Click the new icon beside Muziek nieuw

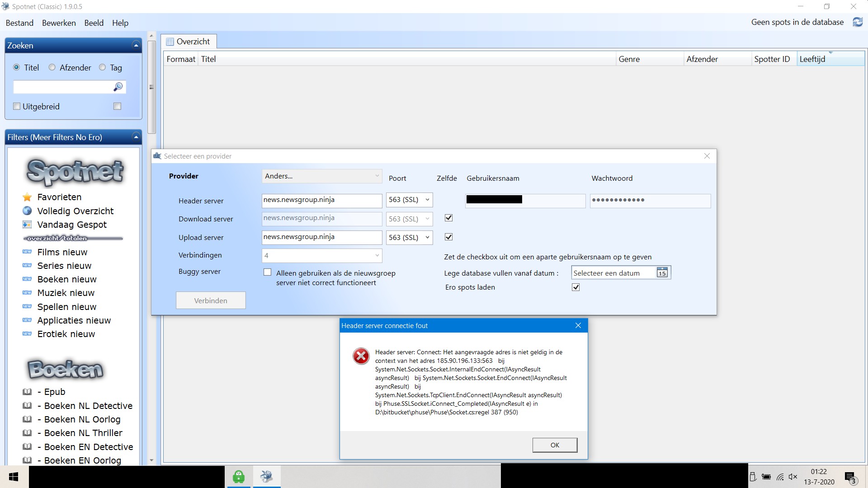click(x=27, y=292)
